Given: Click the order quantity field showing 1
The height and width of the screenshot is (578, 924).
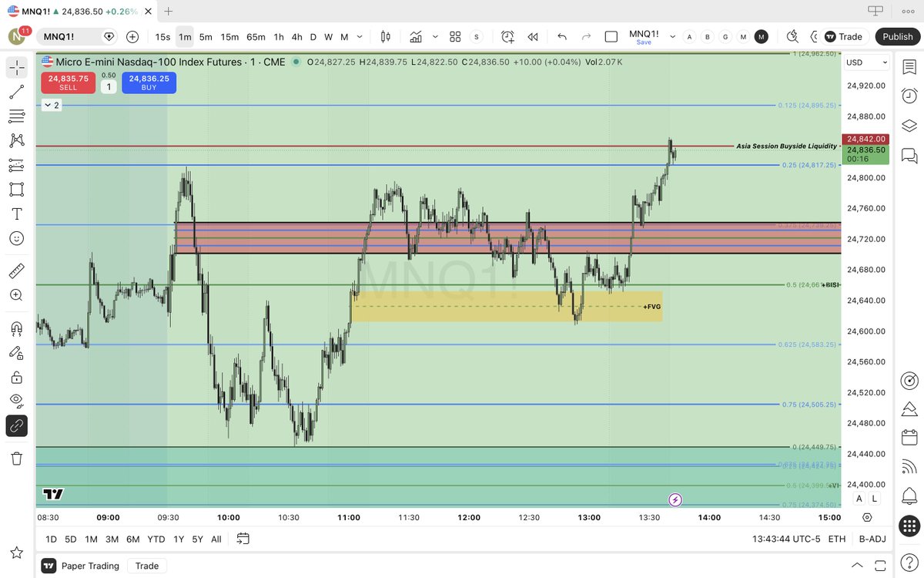Looking at the screenshot, I should pos(109,87).
